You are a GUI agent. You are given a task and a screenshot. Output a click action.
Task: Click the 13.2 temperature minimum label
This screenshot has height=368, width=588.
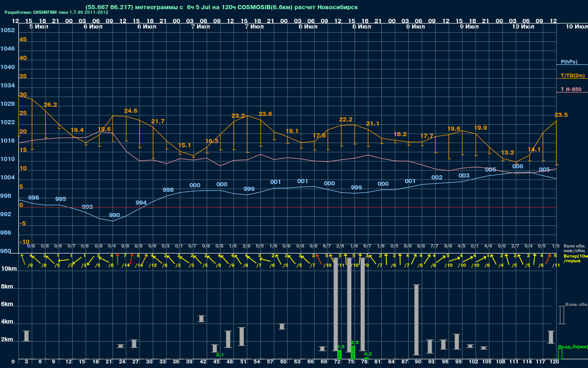click(x=508, y=153)
